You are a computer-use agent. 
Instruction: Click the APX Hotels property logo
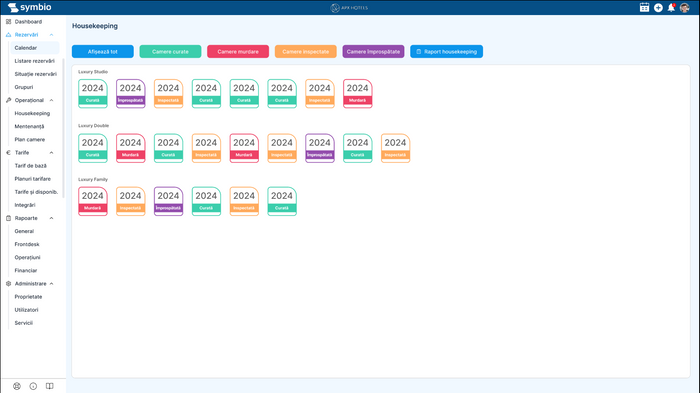coord(349,8)
